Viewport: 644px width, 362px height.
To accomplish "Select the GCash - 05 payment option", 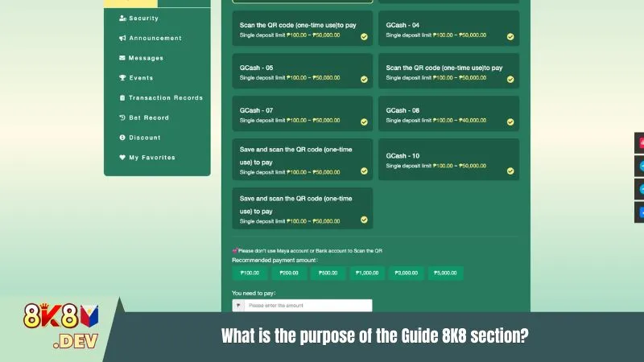I will (x=303, y=71).
